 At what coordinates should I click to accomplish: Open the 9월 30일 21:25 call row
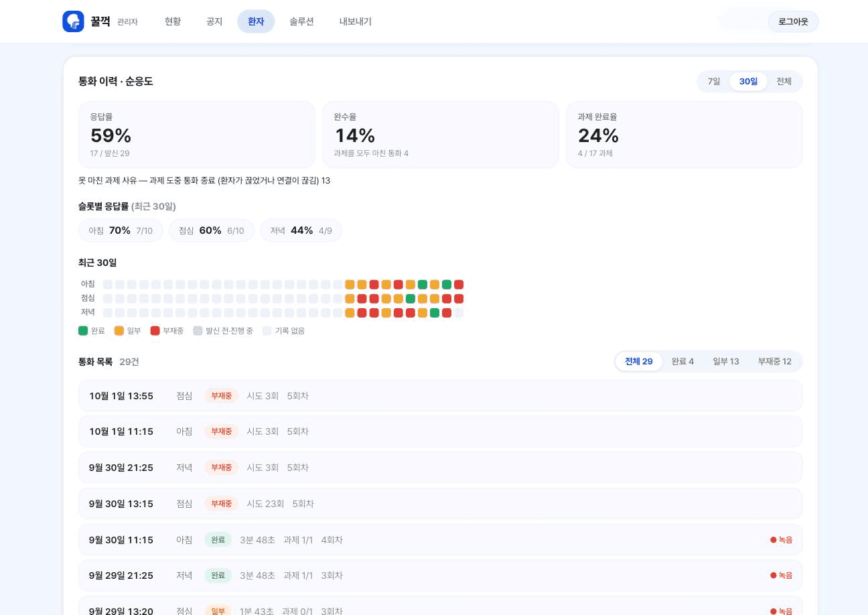(x=441, y=468)
